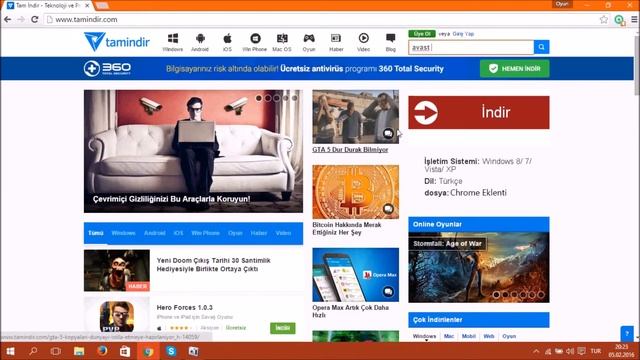
Task: Click the Üye Ol sign-up button
Action: point(422,34)
